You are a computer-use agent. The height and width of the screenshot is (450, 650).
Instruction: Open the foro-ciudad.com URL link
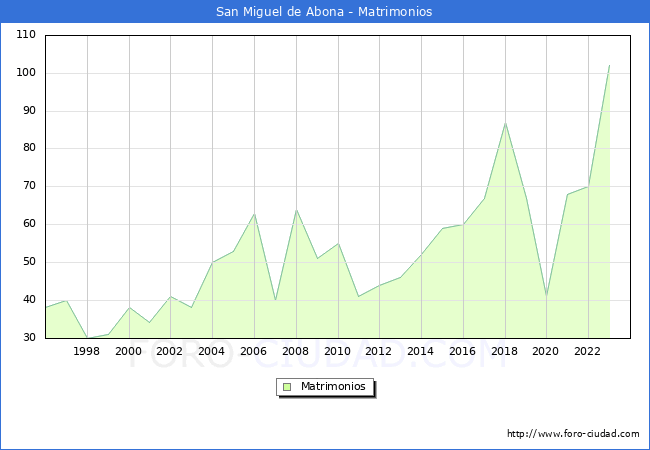click(572, 434)
